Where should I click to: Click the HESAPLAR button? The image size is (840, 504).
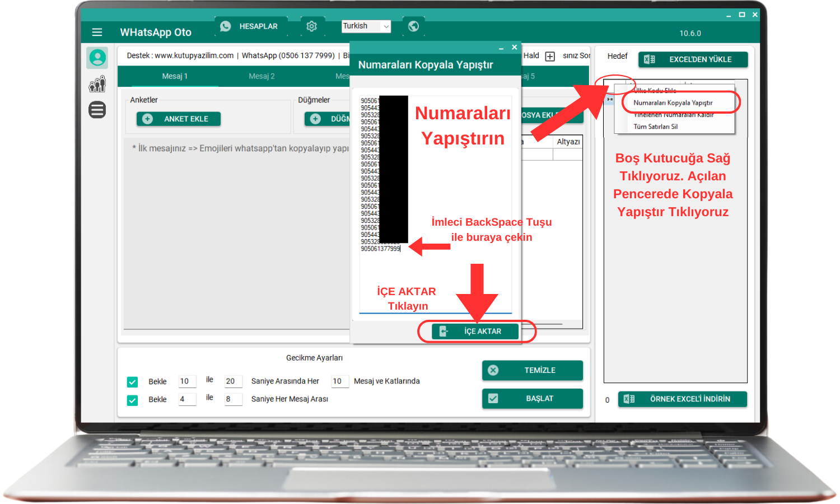[x=251, y=26]
